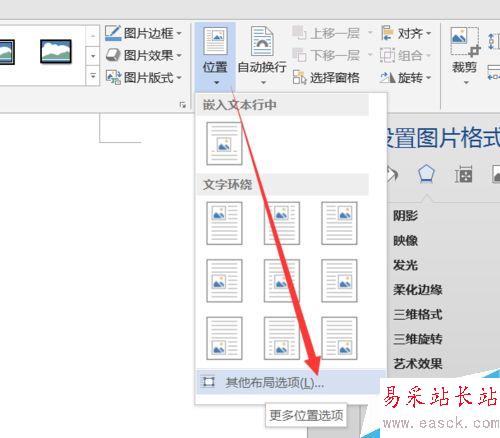Select the Effects pentagon icon tab
The width and height of the screenshot is (500, 438).
pyautogui.click(x=426, y=174)
